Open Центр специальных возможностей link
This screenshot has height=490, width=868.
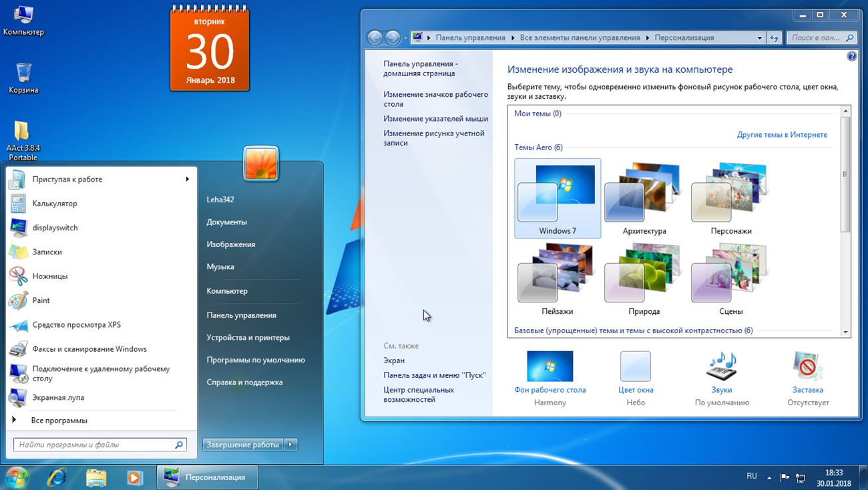419,395
